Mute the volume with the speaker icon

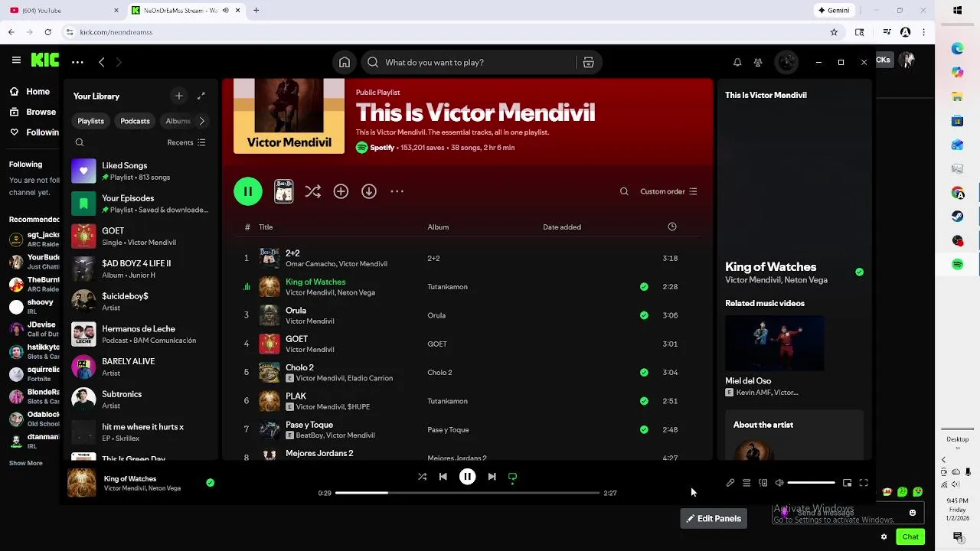coord(779,483)
